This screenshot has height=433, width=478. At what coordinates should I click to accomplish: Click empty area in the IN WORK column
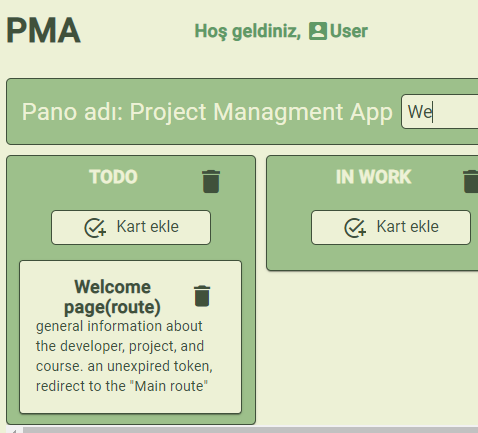coord(372,257)
